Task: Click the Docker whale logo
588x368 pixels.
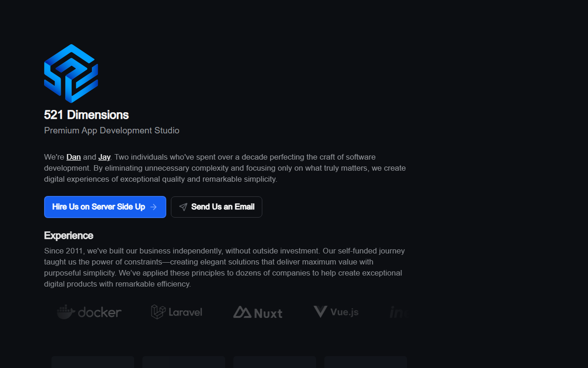Action: pyautogui.click(x=89, y=312)
